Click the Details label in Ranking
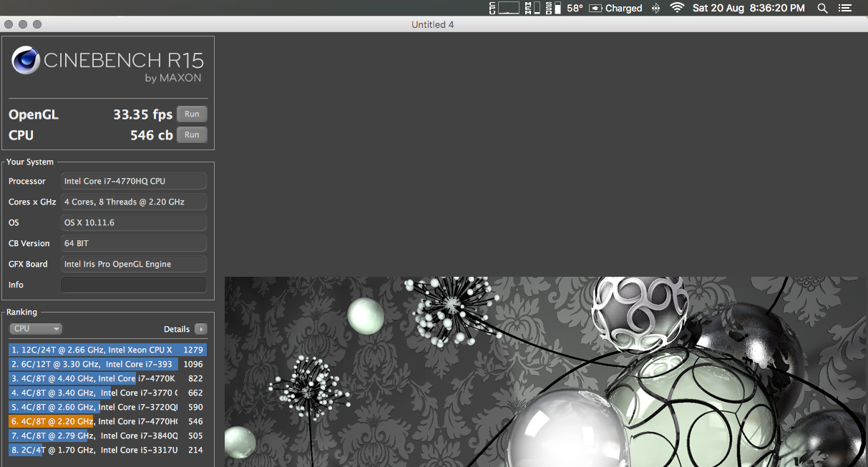This screenshot has height=467, width=868. click(x=177, y=329)
